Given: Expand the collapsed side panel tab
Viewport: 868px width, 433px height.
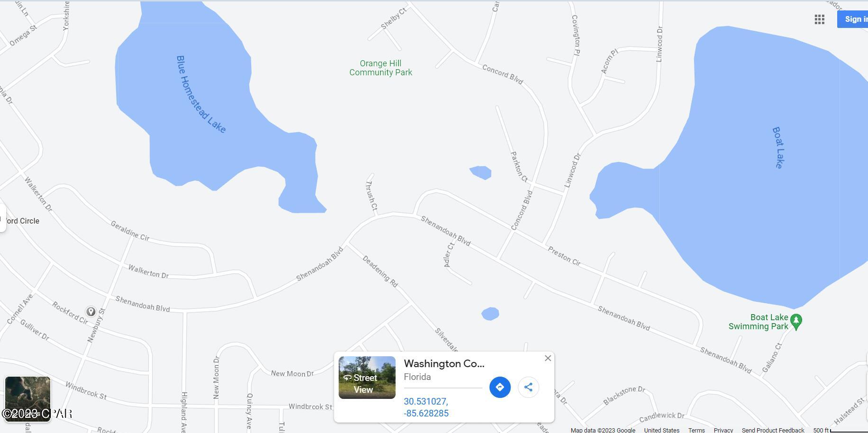Looking at the screenshot, I should click(x=2, y=218).
